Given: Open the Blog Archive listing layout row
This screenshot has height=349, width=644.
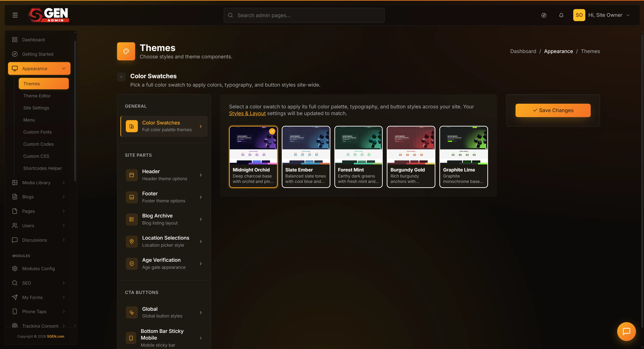Looking at the screenshot, I should [164, 219].
